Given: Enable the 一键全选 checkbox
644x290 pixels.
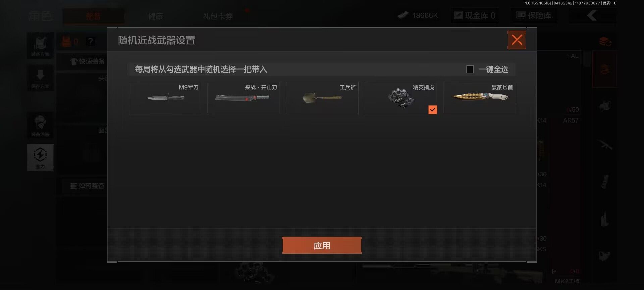Looking at the screenshot, I should coord(470,69).
